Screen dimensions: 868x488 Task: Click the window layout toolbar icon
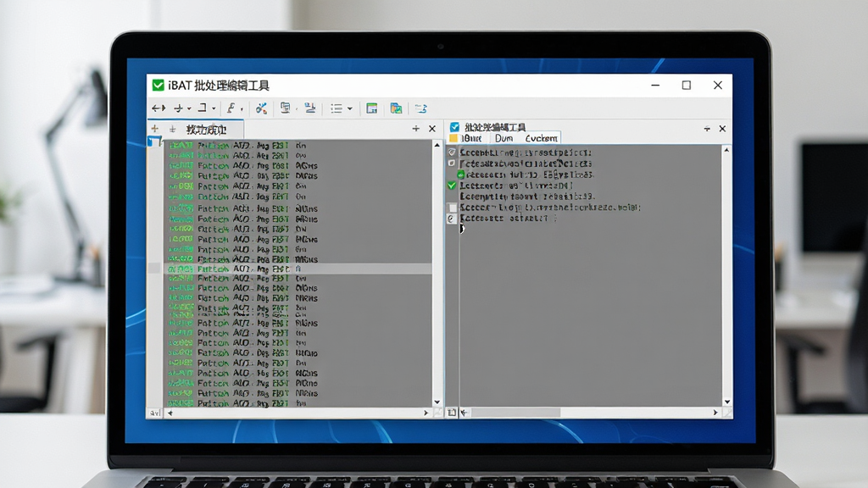tap(372, 108)
